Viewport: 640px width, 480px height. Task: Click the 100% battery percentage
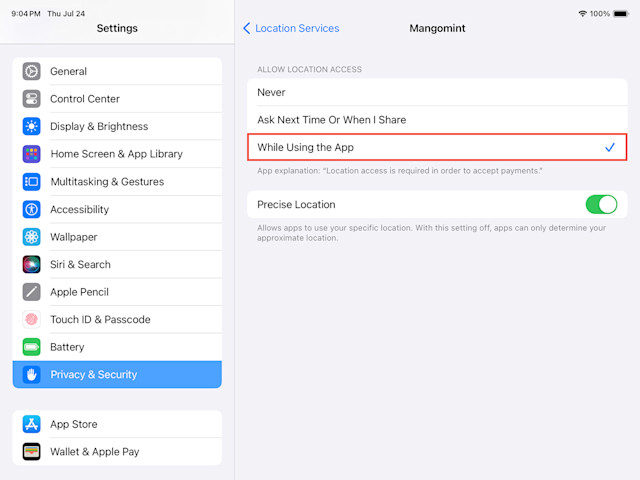[x=600, y=13]
